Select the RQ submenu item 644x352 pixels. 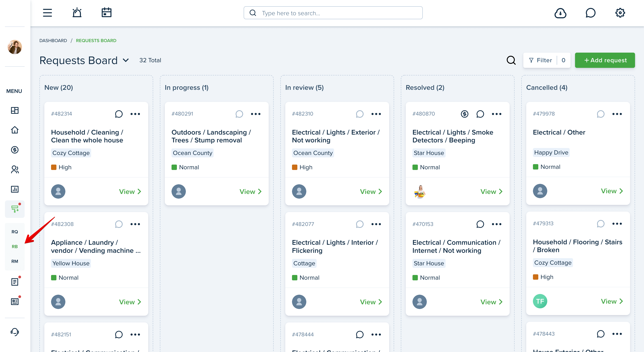pos(15,232)
